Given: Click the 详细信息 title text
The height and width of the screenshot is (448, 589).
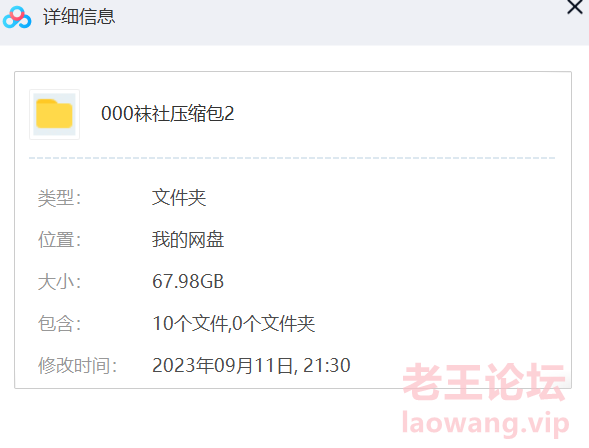Looking at the screenshot, I should (x=79, y=17).
